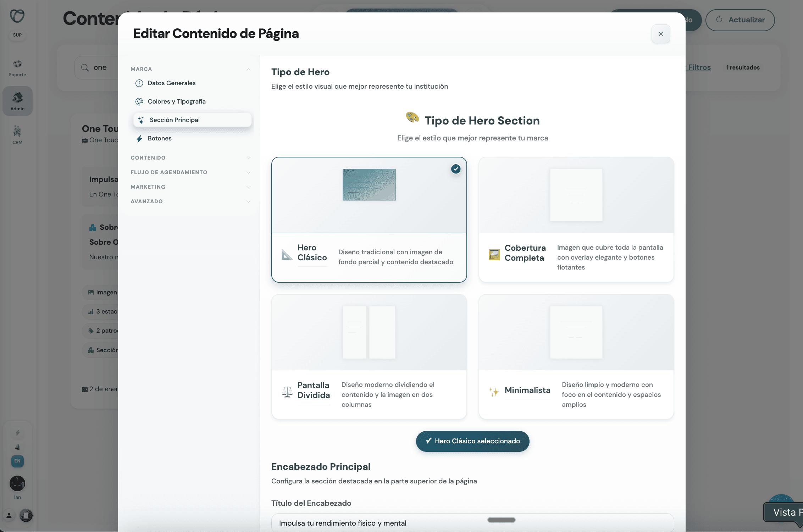
Task: Open Colores y Tipografía settings
Action: pos(176,101)
